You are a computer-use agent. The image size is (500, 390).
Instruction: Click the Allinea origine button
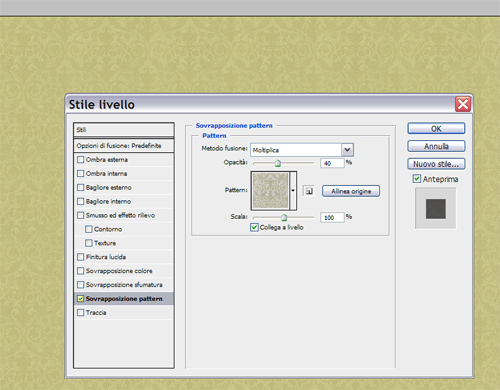point(351,191)
